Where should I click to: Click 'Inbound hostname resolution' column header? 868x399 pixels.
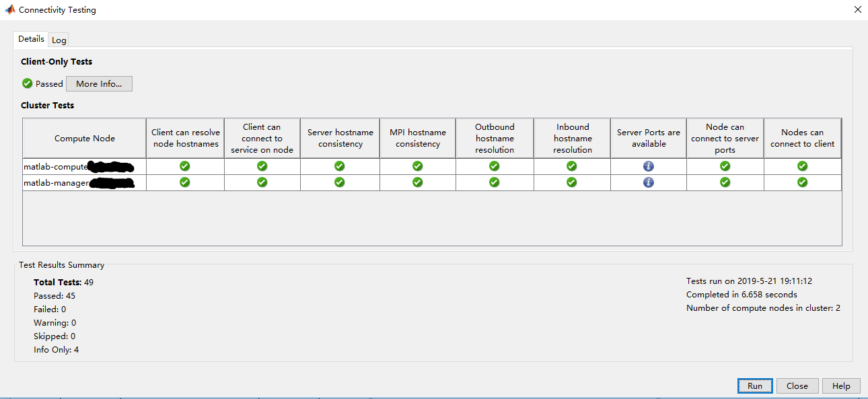(x=573, y=139)
